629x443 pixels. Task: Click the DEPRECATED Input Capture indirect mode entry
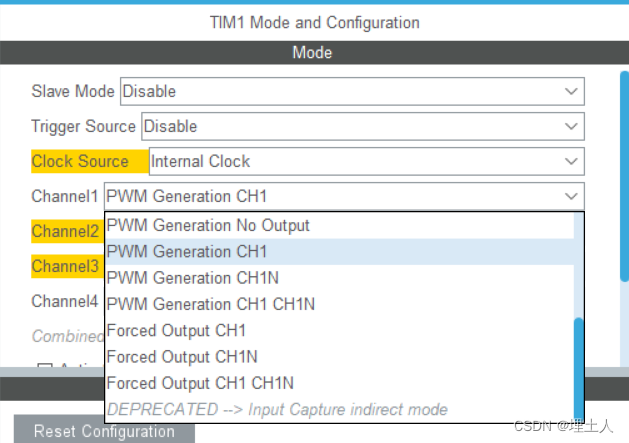(339, 409)
